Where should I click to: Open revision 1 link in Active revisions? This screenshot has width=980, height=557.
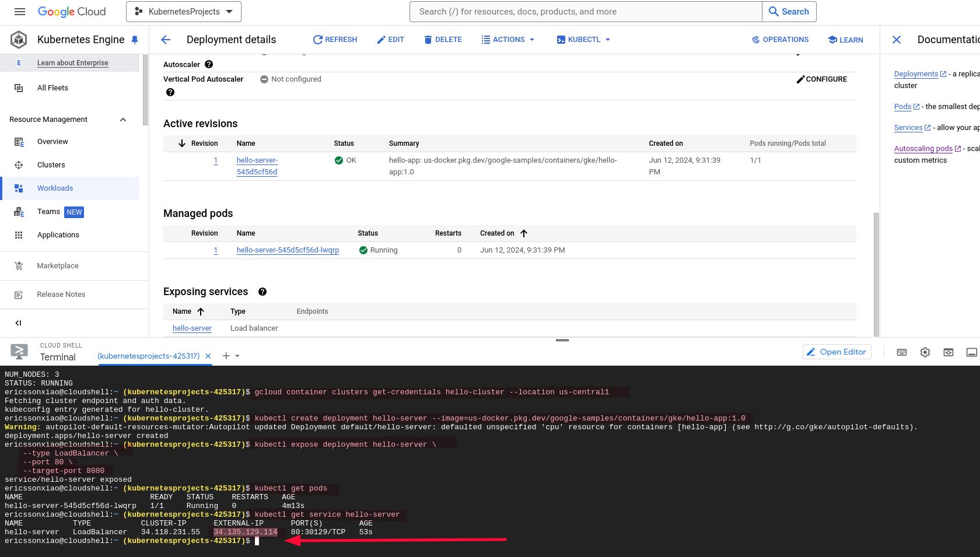pyautogui.click(x=216, y=160)
